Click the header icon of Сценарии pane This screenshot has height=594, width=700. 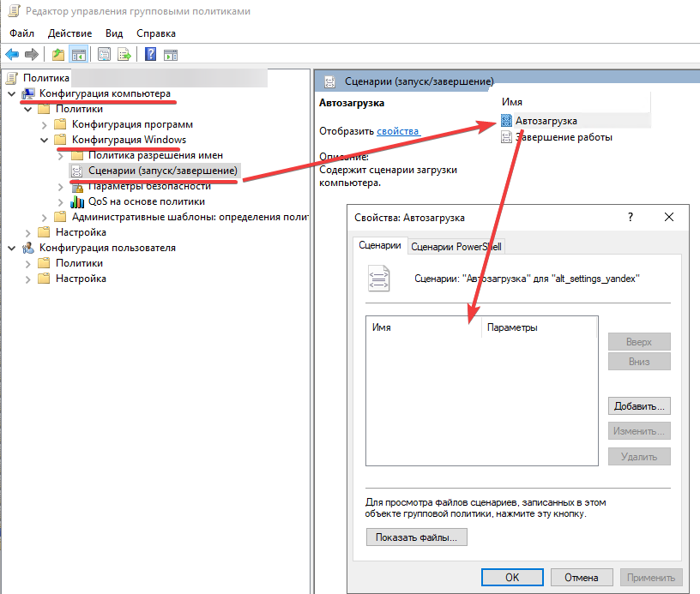point(330,82)
